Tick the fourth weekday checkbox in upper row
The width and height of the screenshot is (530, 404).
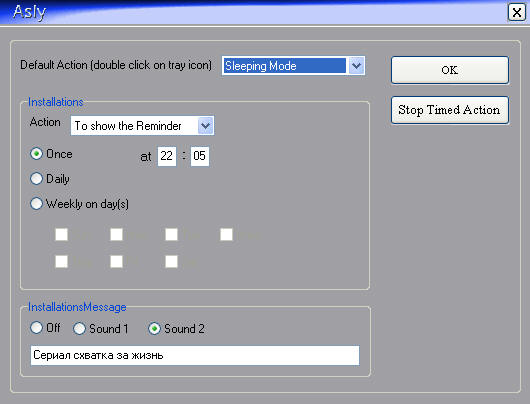(x=226, y=234)
